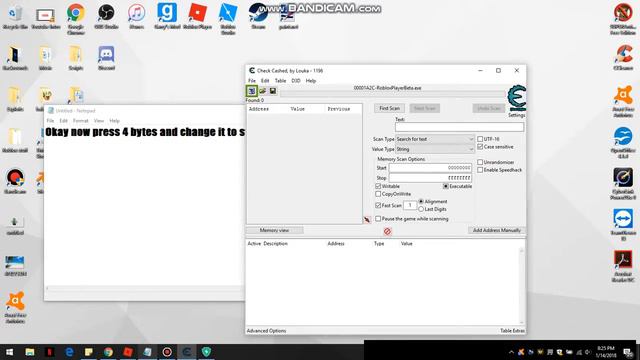The height and width of the screenshot is (360, 640).
Task: Open the Format menu in Notepad
Action: [x=80, y=121]
